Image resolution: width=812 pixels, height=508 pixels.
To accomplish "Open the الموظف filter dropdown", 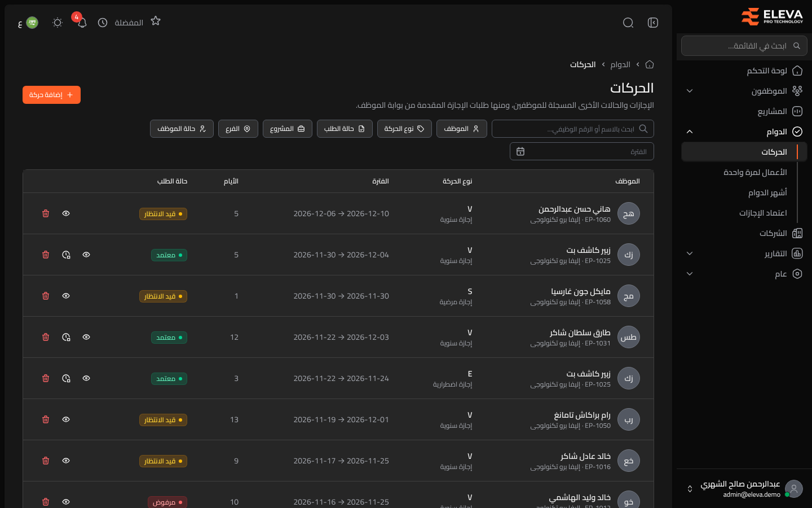I will [x=462, y=129].
